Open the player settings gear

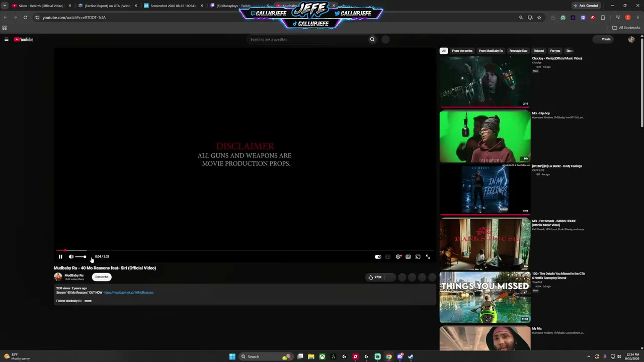click(398, 256)
